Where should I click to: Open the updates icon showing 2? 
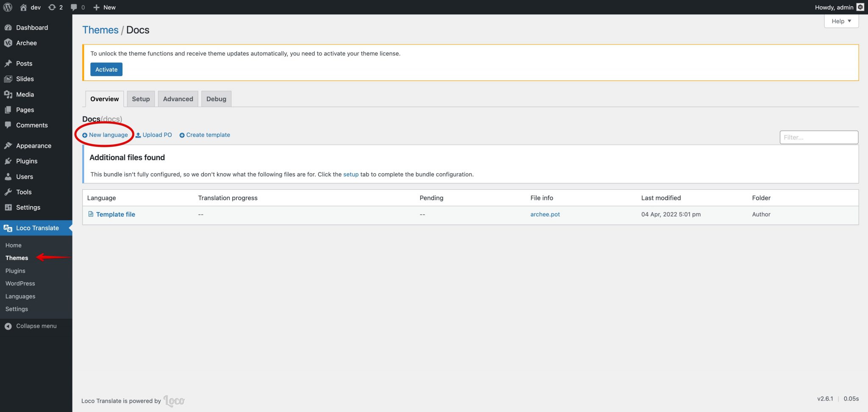[x=52, y=7]
